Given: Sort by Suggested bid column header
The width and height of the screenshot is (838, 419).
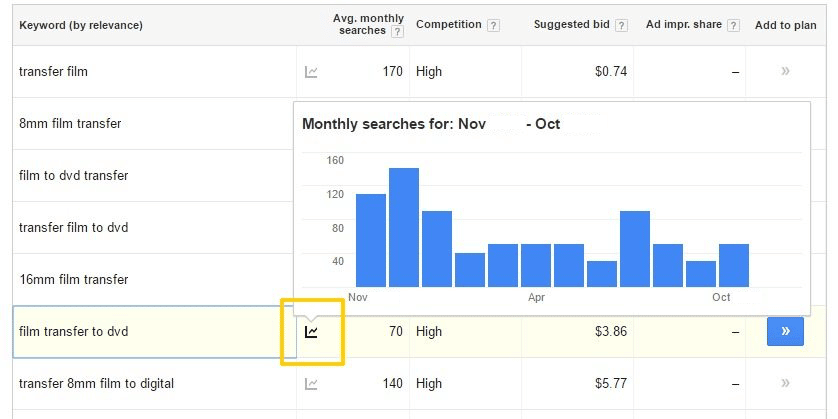Looking at the screenshot, I should 573,25.
